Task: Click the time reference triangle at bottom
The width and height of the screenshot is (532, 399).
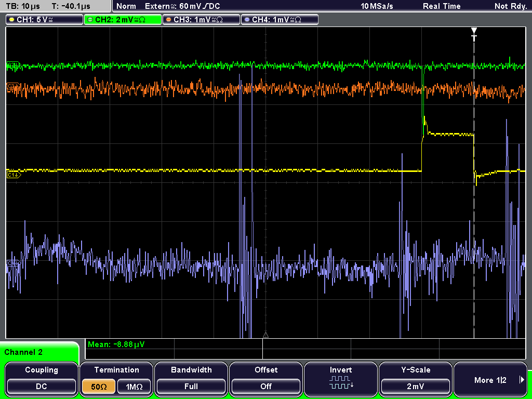Action: (265, 335)
